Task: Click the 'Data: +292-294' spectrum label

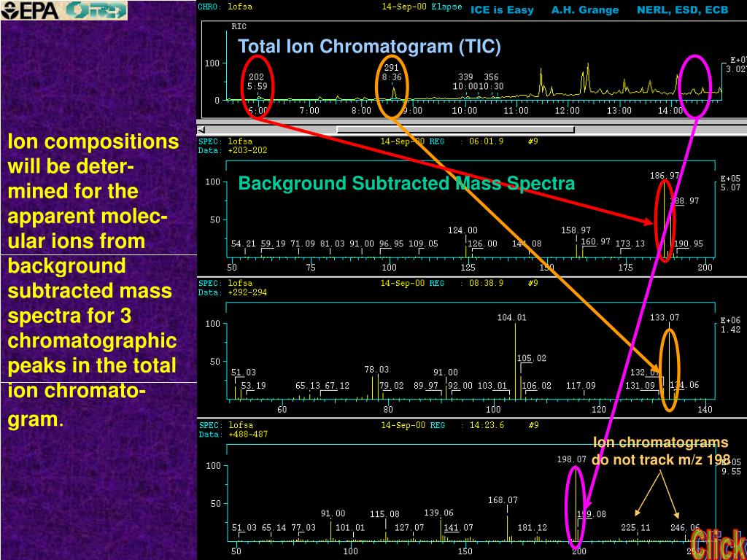Action: (233, 292)
